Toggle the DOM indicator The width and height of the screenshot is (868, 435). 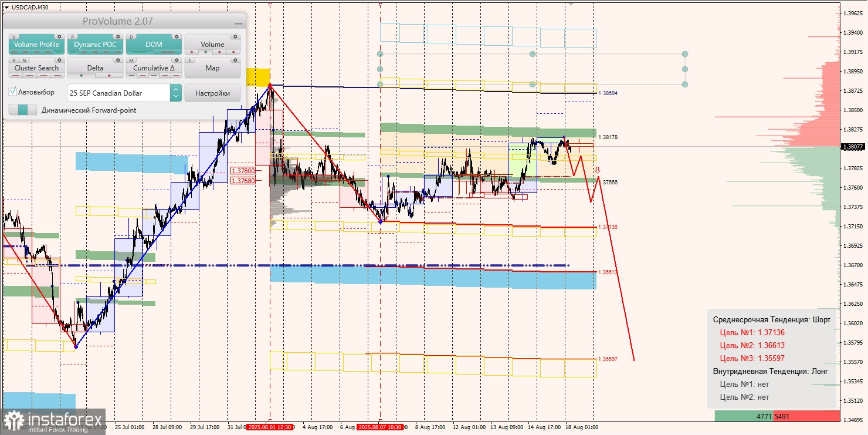click(x=154, y=45)
